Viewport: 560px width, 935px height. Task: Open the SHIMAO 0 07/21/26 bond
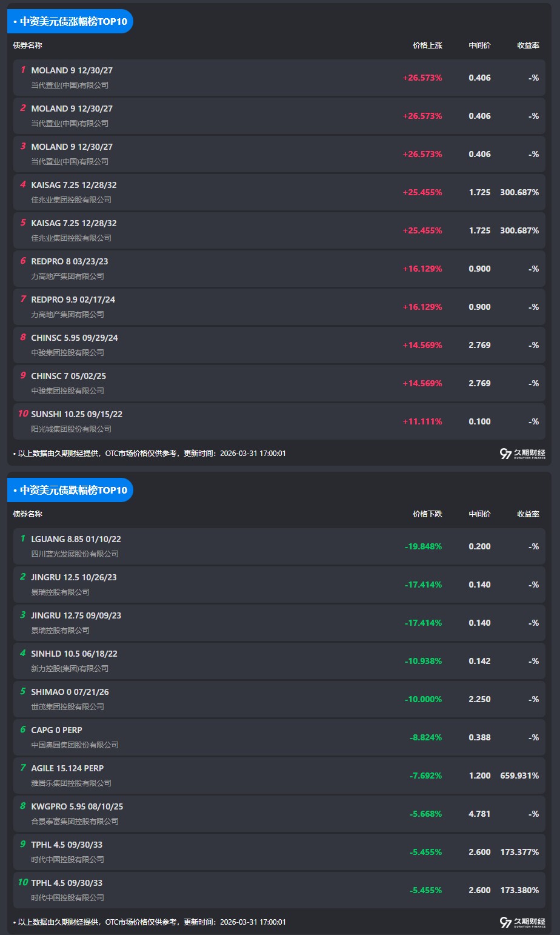point(70,692)
